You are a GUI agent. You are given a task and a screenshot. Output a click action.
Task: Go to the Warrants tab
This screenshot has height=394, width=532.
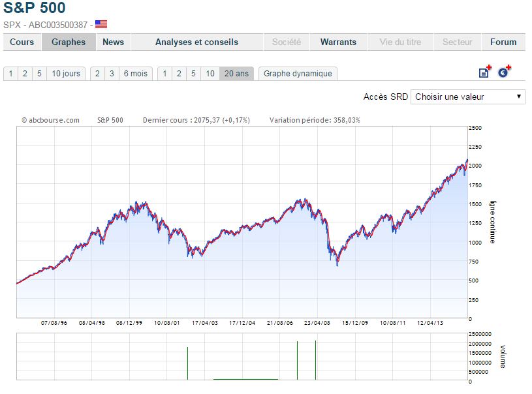(338, 42)
